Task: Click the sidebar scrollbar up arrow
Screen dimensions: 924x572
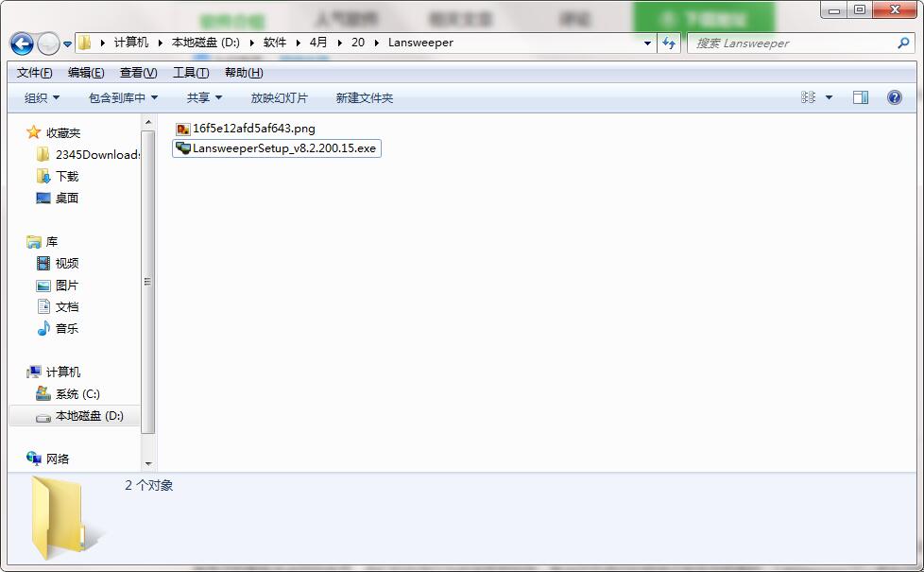Action: tap(148, 122)
